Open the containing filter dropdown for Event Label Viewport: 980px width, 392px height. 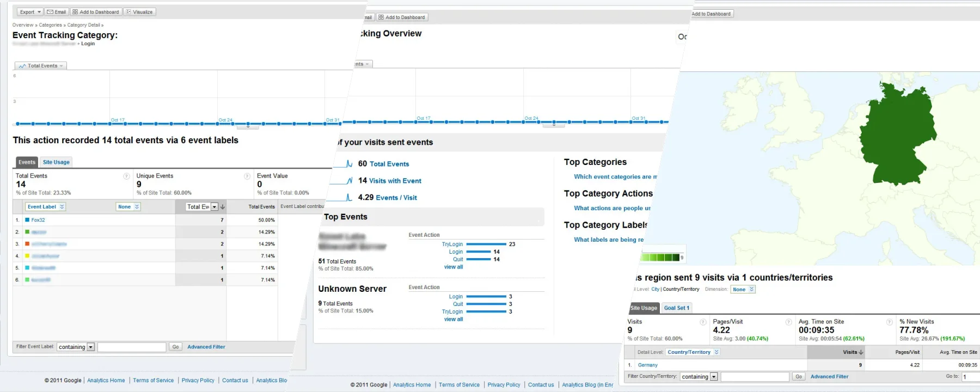coord(76,347)
